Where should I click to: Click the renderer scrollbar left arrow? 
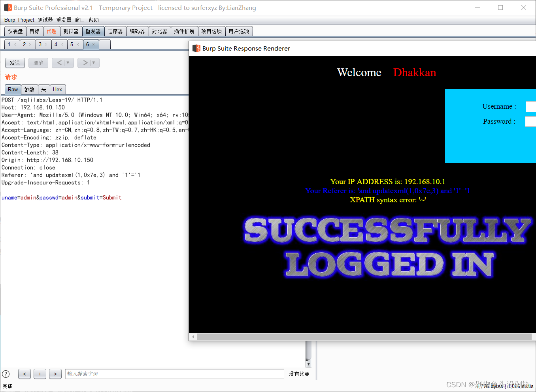pos(193,337)
